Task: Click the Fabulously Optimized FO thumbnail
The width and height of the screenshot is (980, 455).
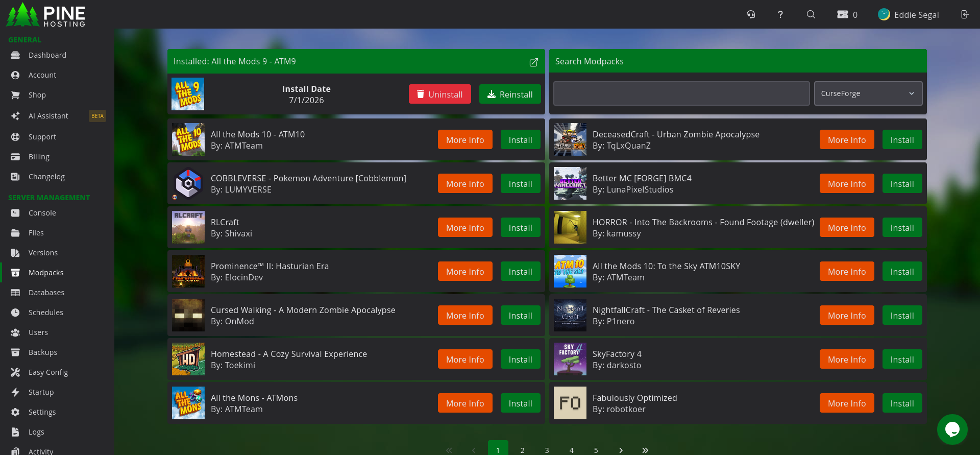Action: pyautogui.click(x=570, y=403)
